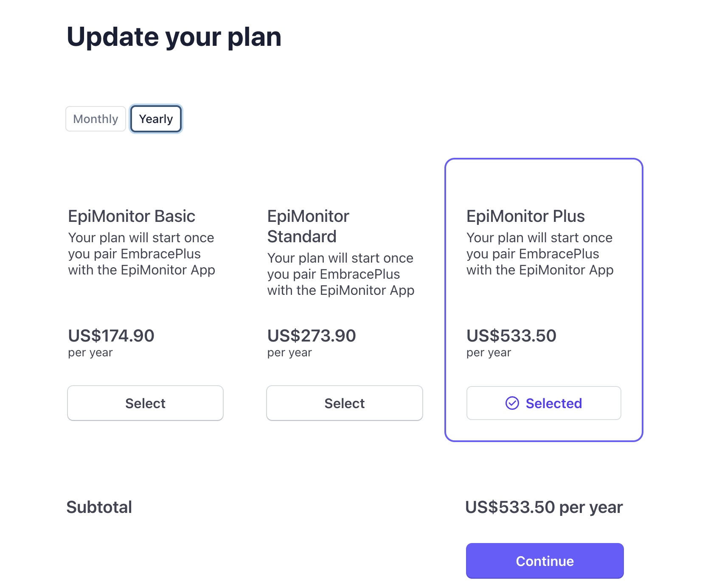Toggle the Yearly billing option
719x588 pixels.
pos(155,119)
